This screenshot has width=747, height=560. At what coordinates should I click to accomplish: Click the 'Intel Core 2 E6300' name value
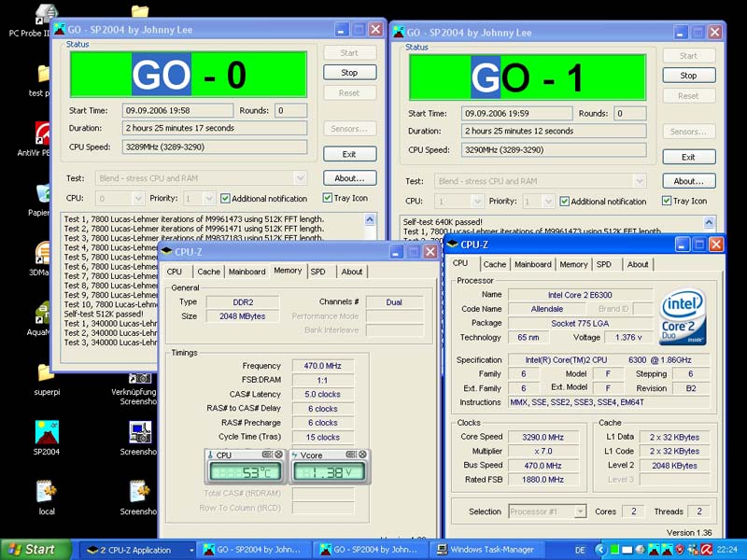(x=580, y=295)
